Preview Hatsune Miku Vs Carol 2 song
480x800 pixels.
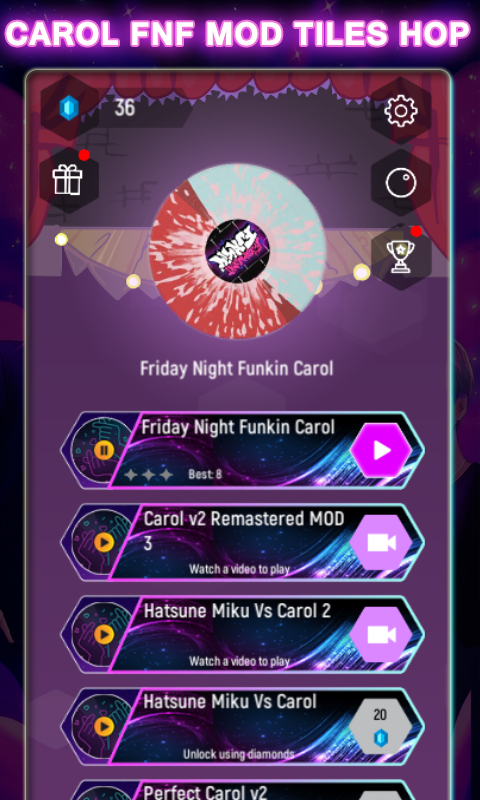click(104, 634)
